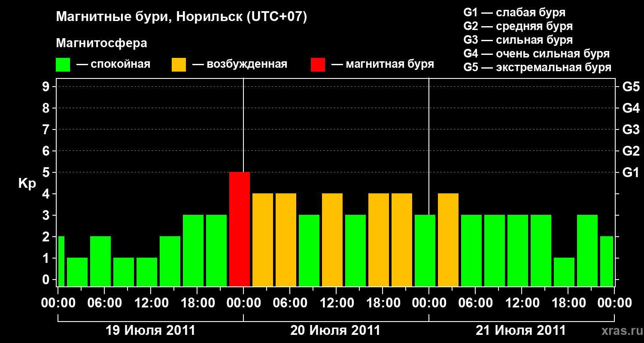This screenshot has width=644, height=343.
Task: Click the '06:00' time label for 19 Июля
Action: click(104, 303)
